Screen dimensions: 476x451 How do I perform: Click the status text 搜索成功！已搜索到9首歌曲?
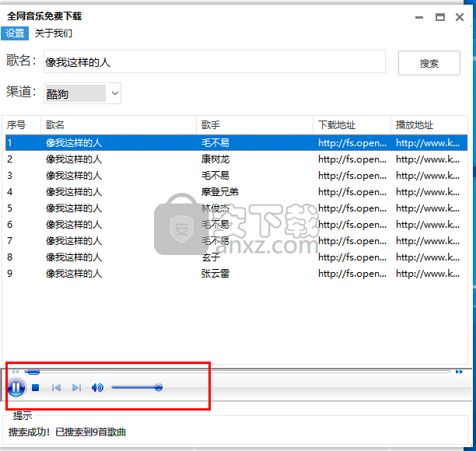[x=67, y=432]
